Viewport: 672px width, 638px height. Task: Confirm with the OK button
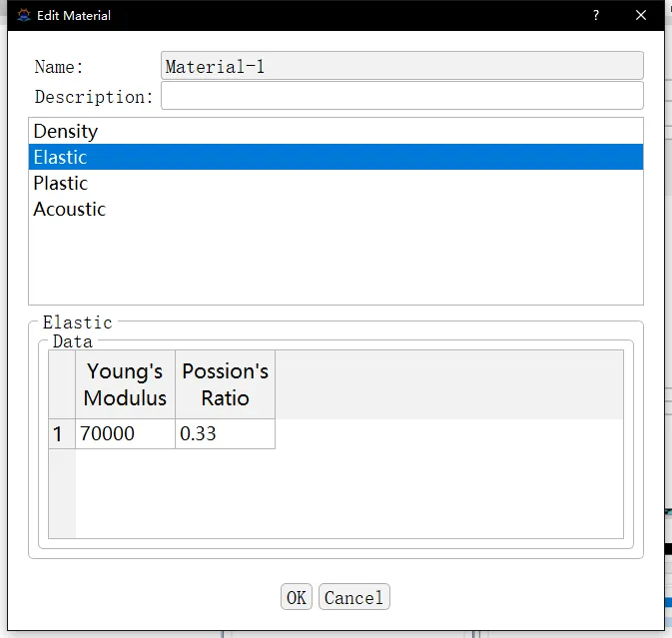pyautogui.click(x=297, y=596)
